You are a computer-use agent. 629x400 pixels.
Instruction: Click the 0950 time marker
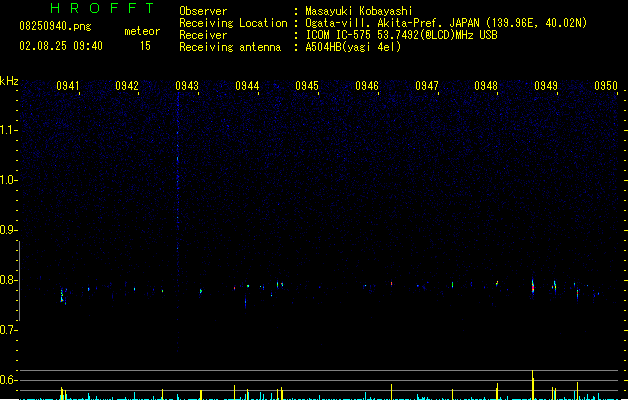(606, 86)
